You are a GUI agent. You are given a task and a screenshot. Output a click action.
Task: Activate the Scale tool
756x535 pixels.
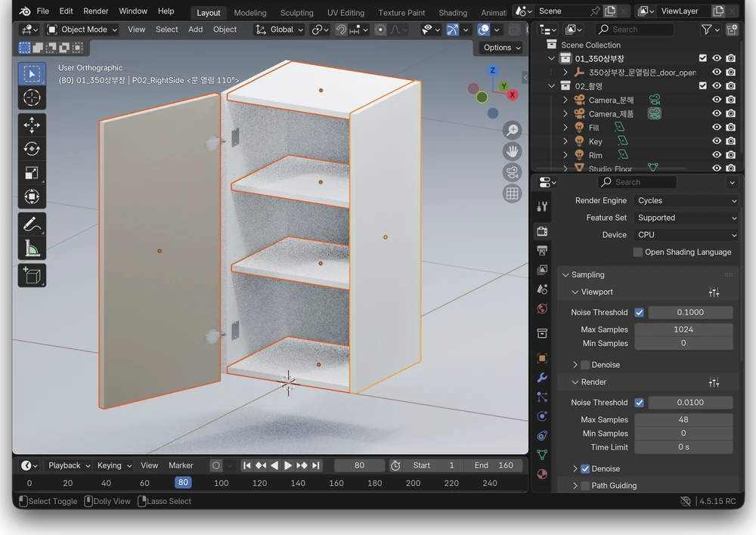(x=32, y=173)
